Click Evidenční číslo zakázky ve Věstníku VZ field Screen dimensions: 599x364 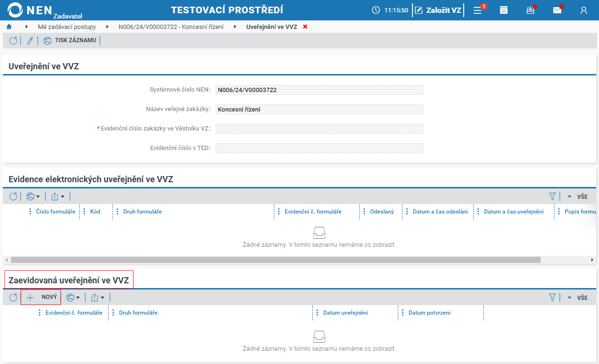pos(319,129)
